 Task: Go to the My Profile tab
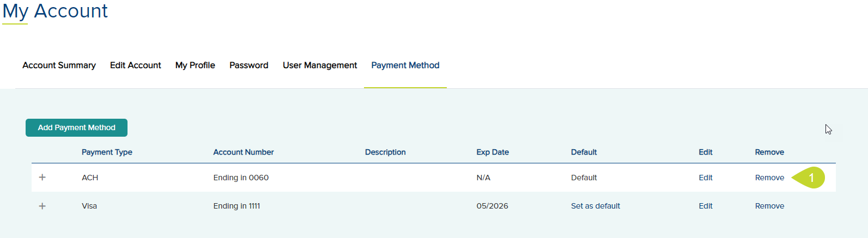pyautogui.click(x=195, y=65)
